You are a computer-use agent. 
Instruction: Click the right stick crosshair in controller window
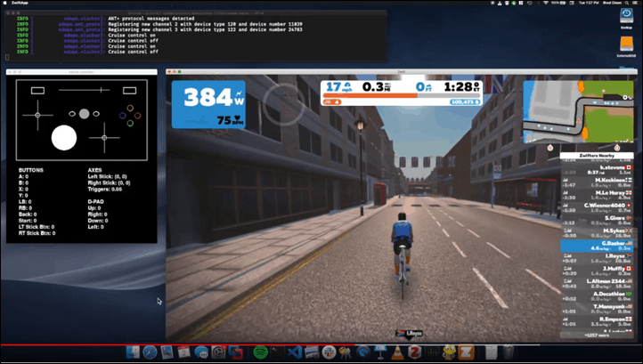pos(104,138)
